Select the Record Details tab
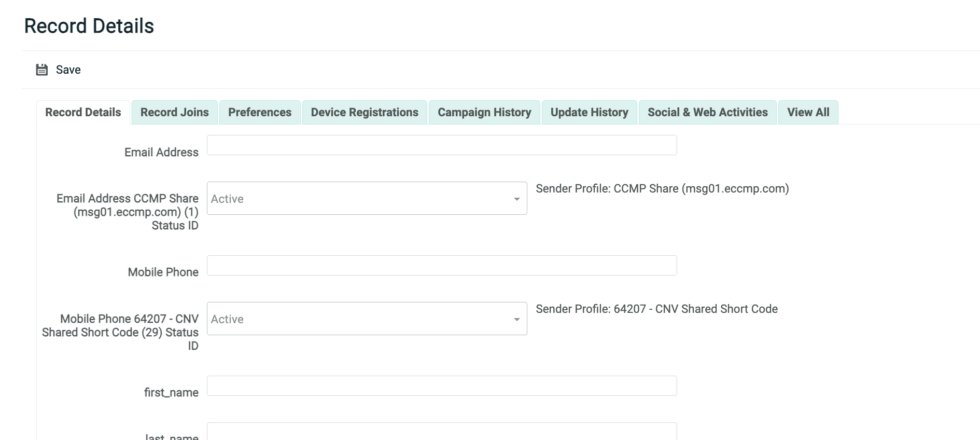The image size is (980, 440). [x=83, y=112]
